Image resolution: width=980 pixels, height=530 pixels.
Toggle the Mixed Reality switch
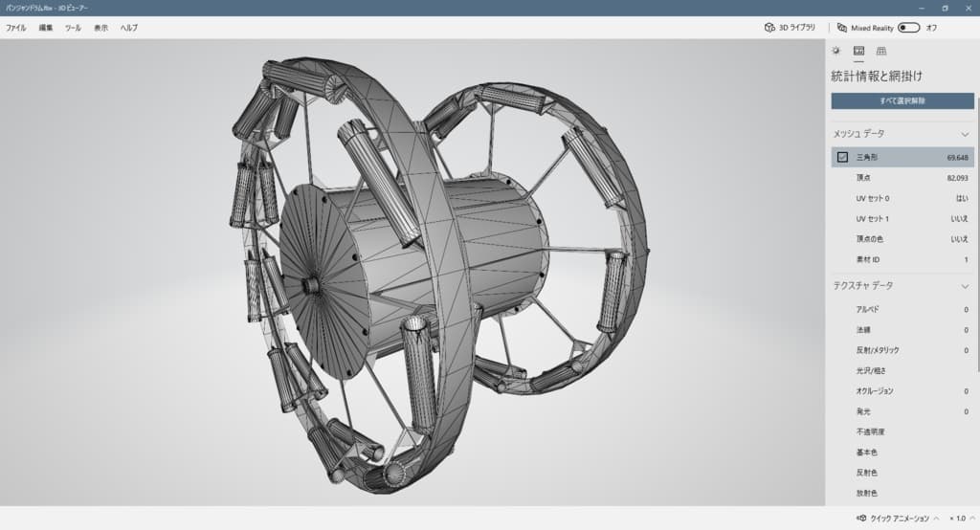[x=908, y=28]
